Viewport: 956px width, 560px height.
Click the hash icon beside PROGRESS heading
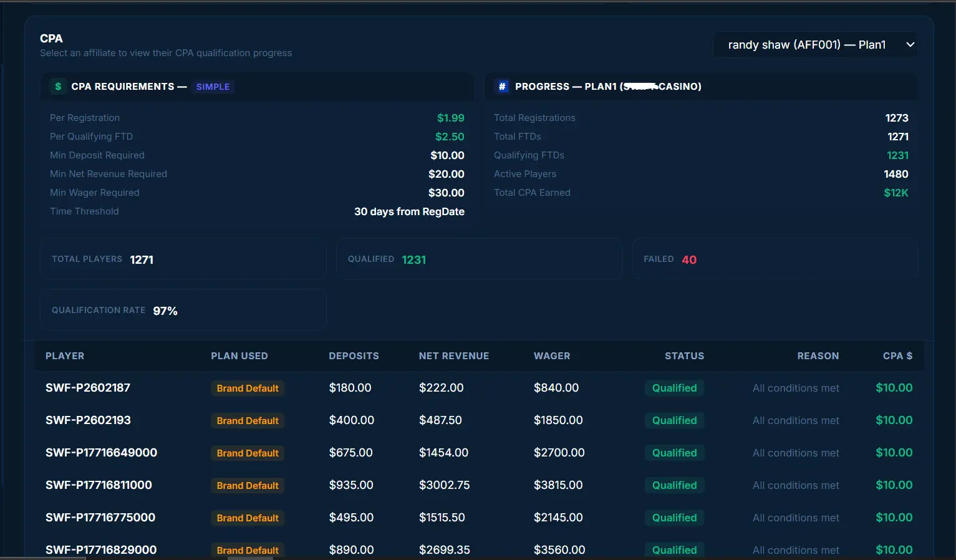pyautogui.click(x=502, y=86)
